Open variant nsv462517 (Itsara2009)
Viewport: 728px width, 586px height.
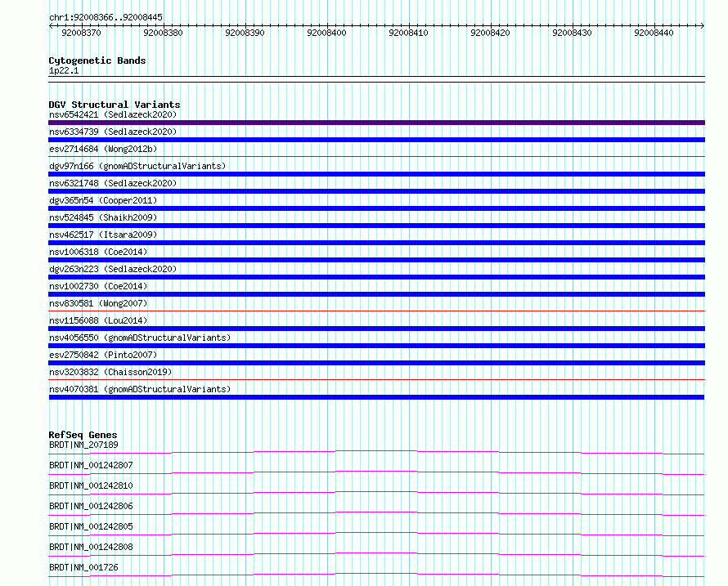point(103,235)
